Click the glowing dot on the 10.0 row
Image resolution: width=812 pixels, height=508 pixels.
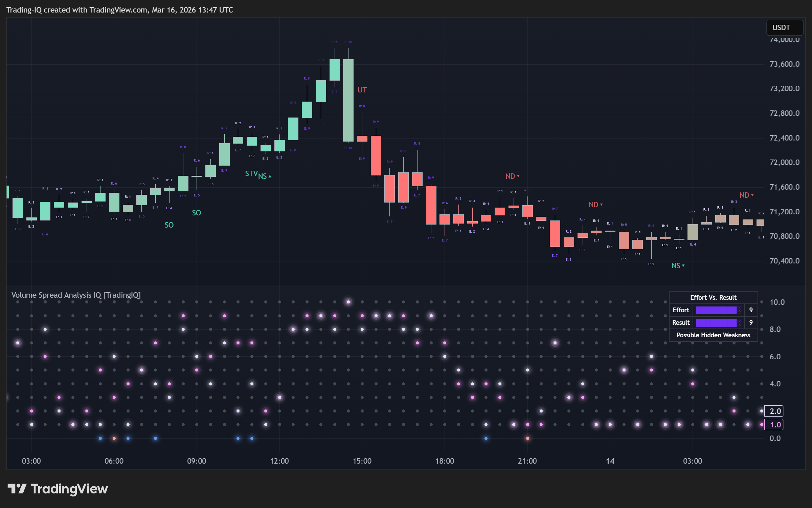pos(348,302)
